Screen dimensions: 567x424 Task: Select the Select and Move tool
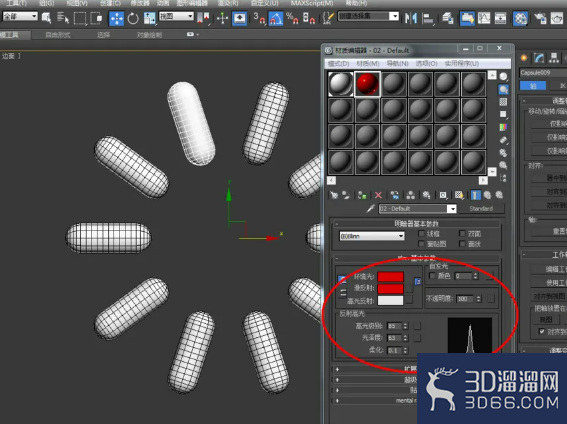coord(116,18)
